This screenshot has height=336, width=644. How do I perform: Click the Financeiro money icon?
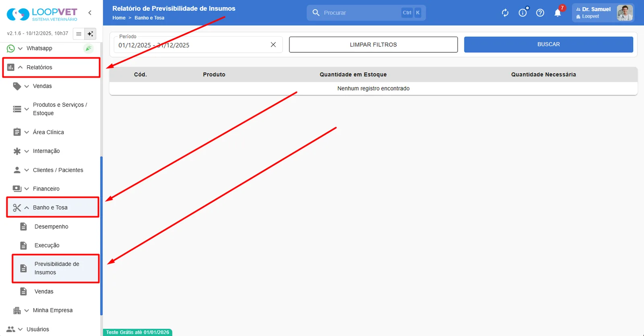point(17,189)
